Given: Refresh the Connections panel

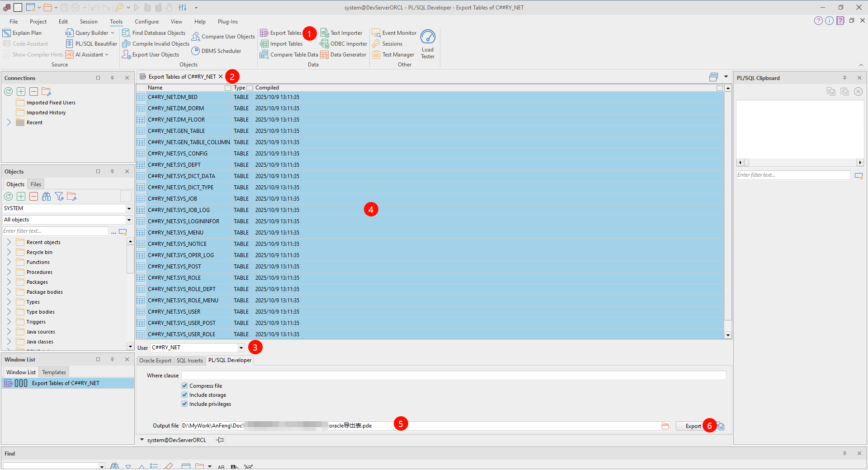Looking at the screenshot, I should click(8, 92).
